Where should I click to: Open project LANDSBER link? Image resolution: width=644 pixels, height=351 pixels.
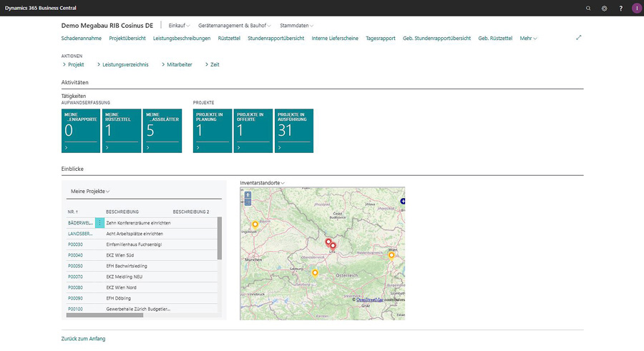(80, 234)
